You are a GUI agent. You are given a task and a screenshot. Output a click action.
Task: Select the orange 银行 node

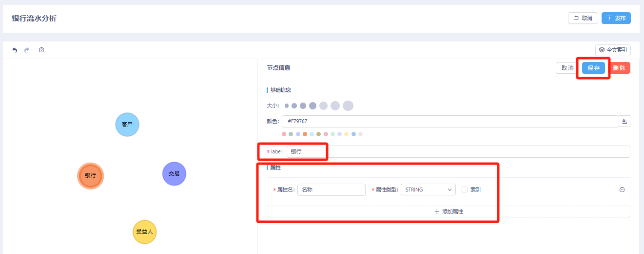coord(91,175)
